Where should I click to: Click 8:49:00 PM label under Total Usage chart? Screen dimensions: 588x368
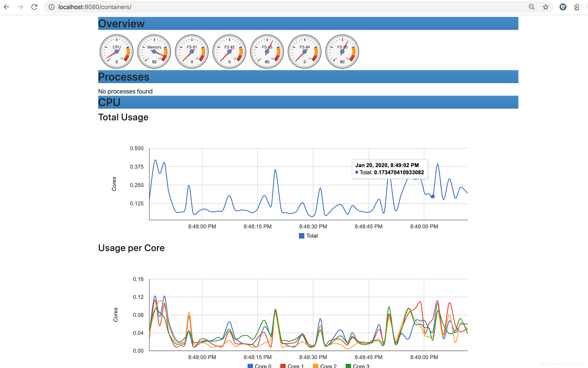(x=424, y=227)
